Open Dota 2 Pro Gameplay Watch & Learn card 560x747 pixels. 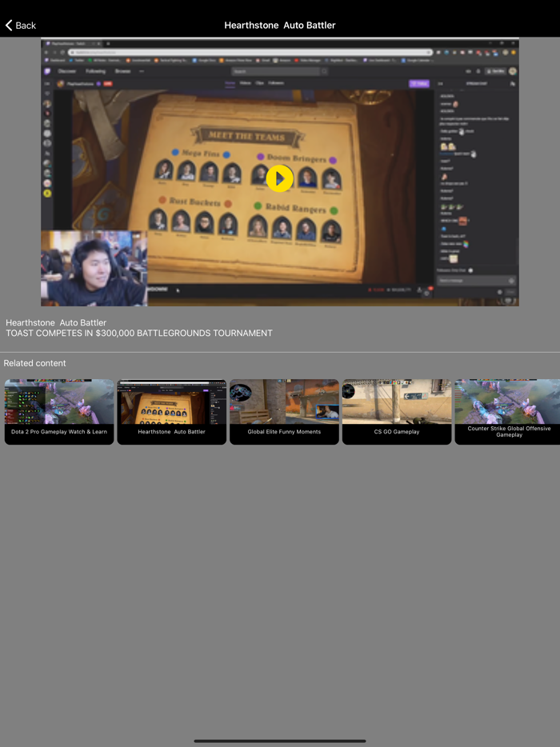click(x=59, y=412)
